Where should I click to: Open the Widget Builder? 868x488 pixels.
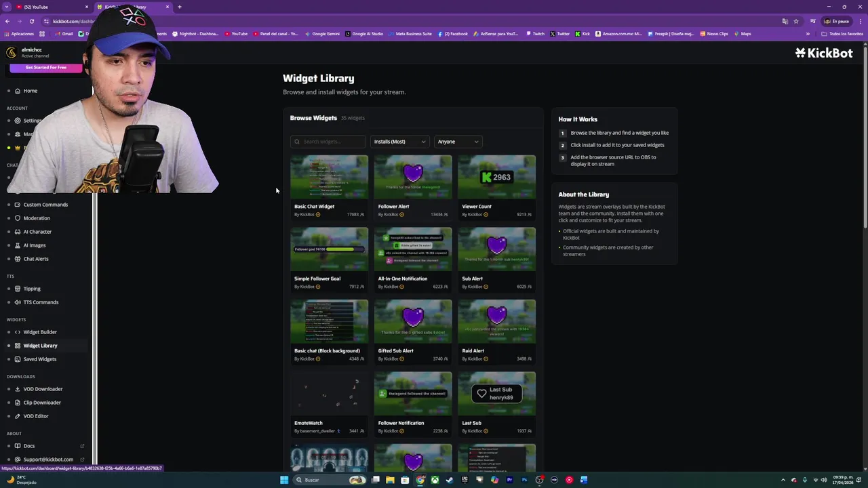[x=40, y=332]
